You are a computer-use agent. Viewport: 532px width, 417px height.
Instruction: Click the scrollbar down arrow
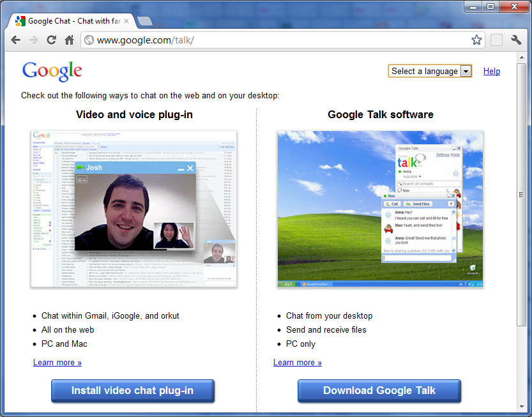[522, 407]
